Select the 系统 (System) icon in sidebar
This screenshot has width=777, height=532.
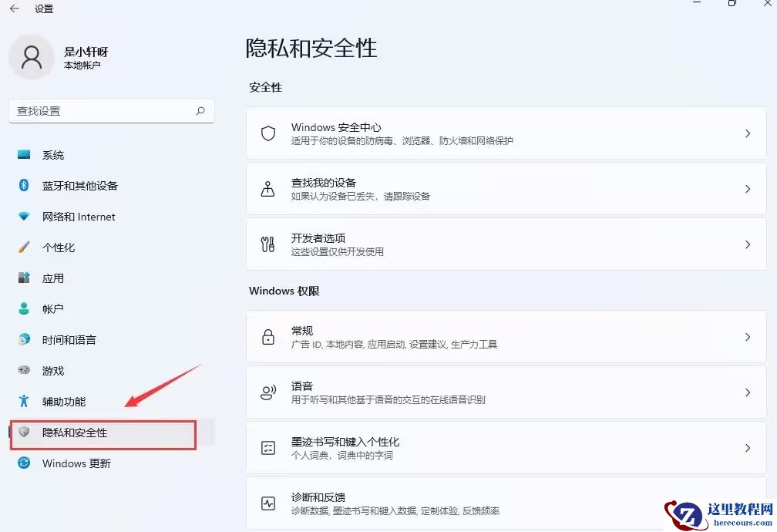24,154
